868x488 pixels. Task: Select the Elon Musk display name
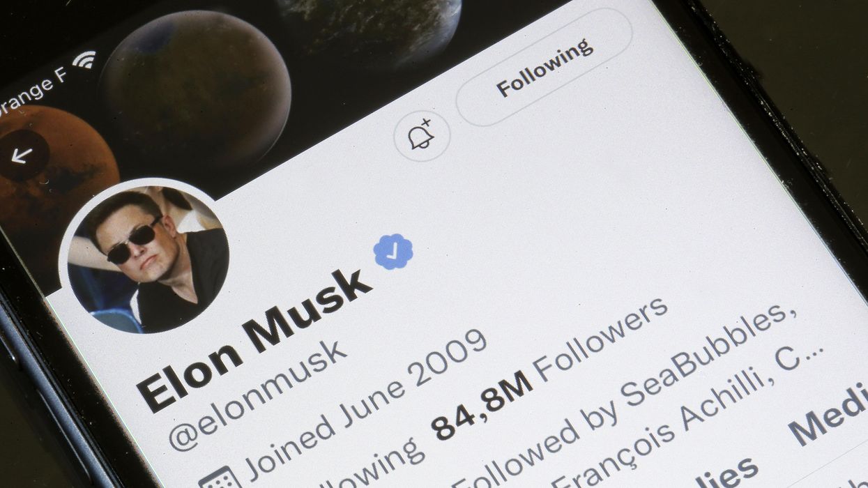[x=254, y=339]
